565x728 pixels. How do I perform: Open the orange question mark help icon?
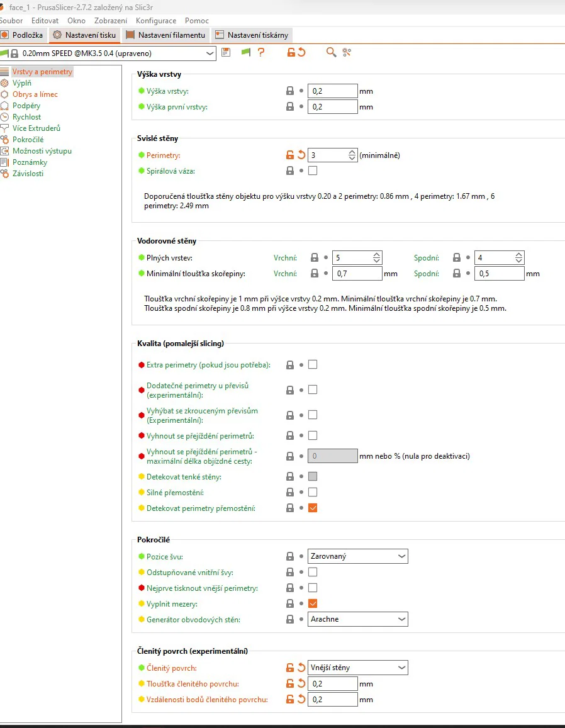pos(261,52)
